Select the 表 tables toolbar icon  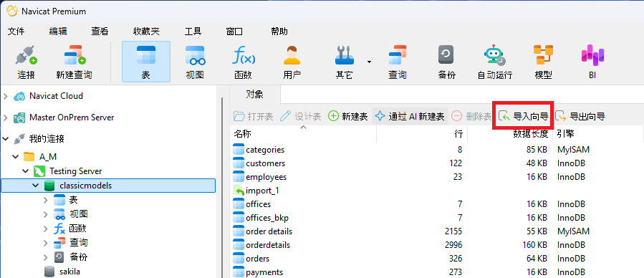[x=146, y=62]
